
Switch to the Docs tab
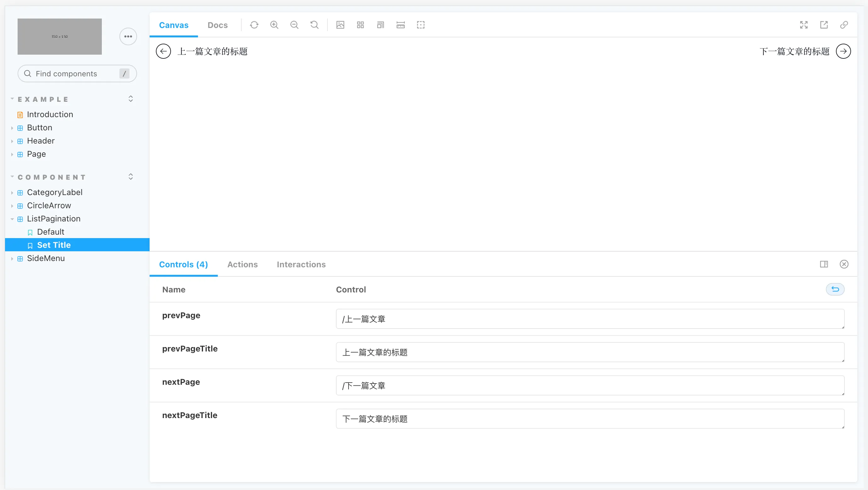click(x=217, y=25)
